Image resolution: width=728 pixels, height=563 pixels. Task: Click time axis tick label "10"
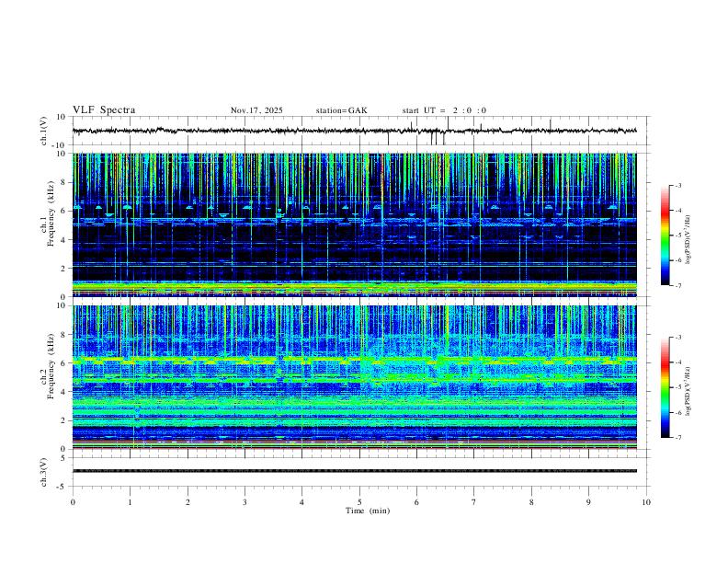[x=646, y=502]
